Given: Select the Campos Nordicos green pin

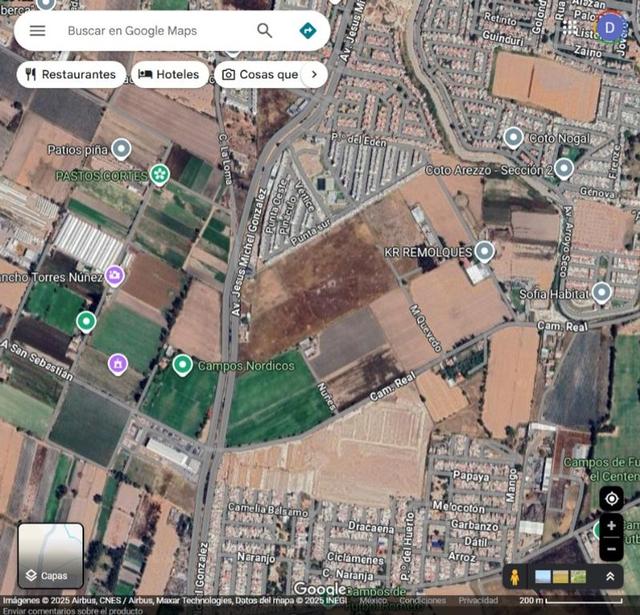Looking at the screenshot, I should 182,364.
